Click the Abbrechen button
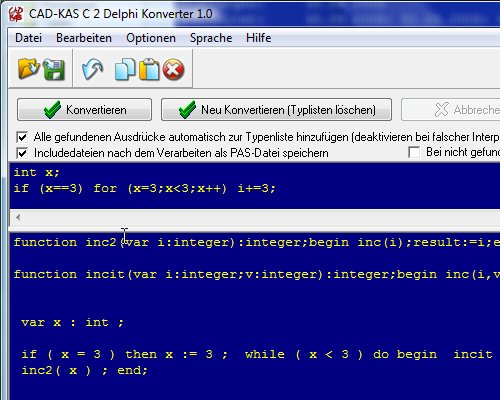The width and height of the screenshot is (500, 400). pyautogui.click(x=451, y=109)
